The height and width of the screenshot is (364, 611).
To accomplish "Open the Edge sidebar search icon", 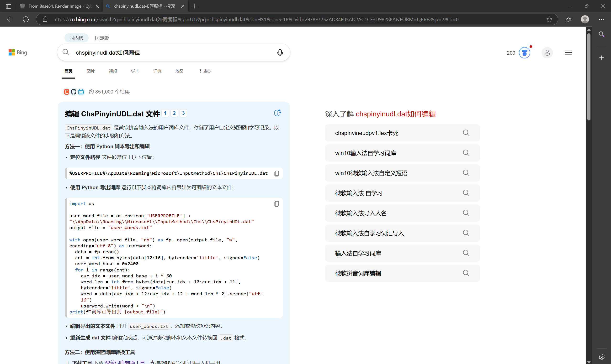I will point(601,34).
